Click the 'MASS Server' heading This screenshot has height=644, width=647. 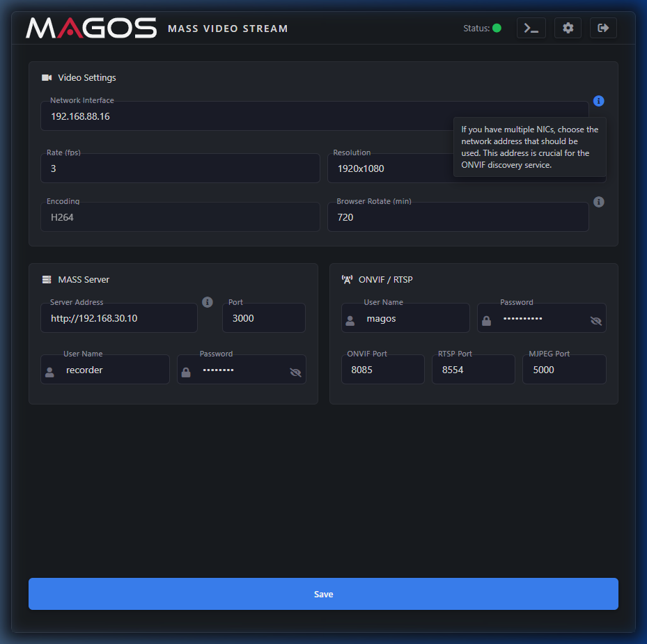[x=84, y=280]
